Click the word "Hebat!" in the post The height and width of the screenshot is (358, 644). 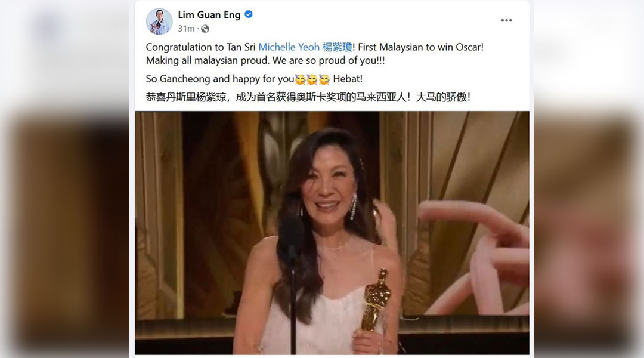pos(348,79)
